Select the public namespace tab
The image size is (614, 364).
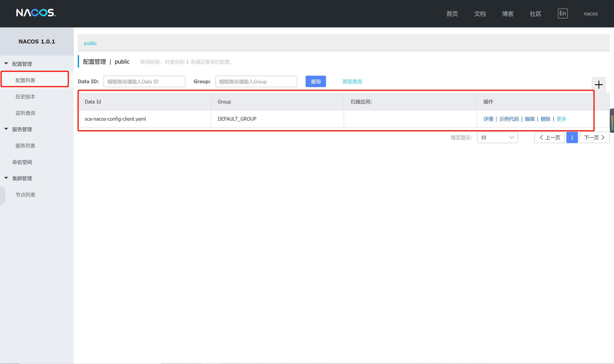click(90, 43)
